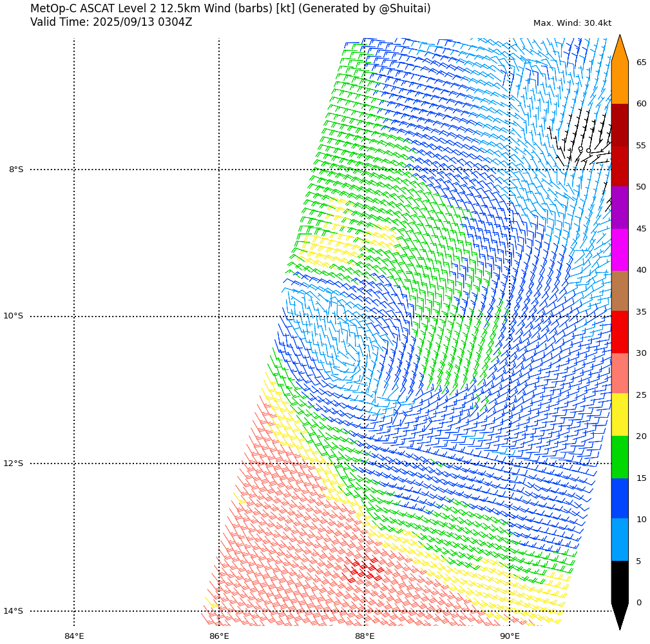Click the colorbar tick label 0
This screenshot has height=644, width=650.
pyautogui.click(x=639, y=603)
